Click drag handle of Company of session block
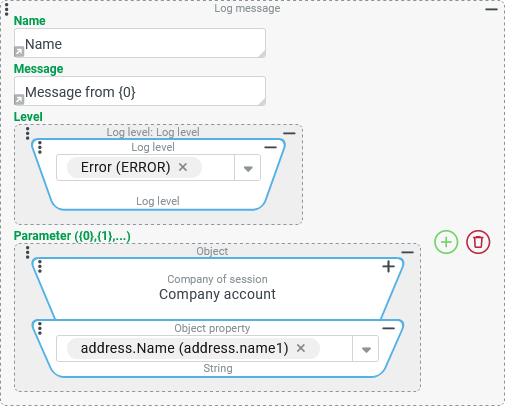The image size is (505, 406). click(40, 267)
